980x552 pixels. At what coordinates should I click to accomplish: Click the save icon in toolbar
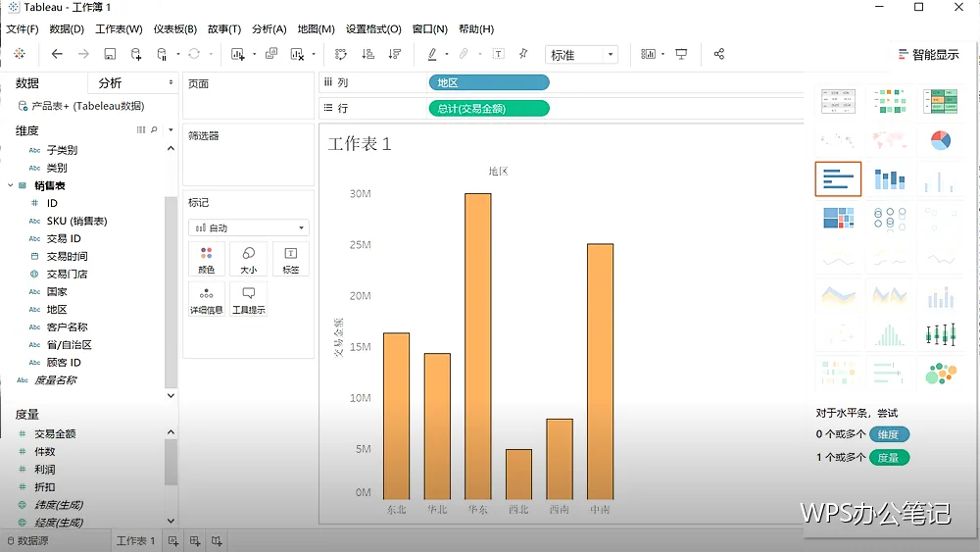click(110, 54)
